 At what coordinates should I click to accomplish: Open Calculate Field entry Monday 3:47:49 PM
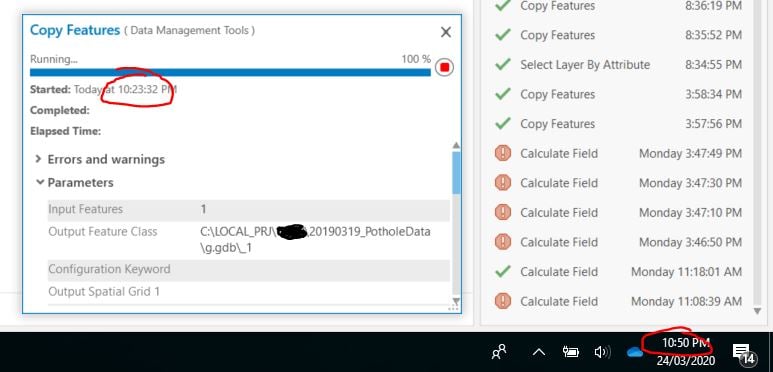coord(618,153)
